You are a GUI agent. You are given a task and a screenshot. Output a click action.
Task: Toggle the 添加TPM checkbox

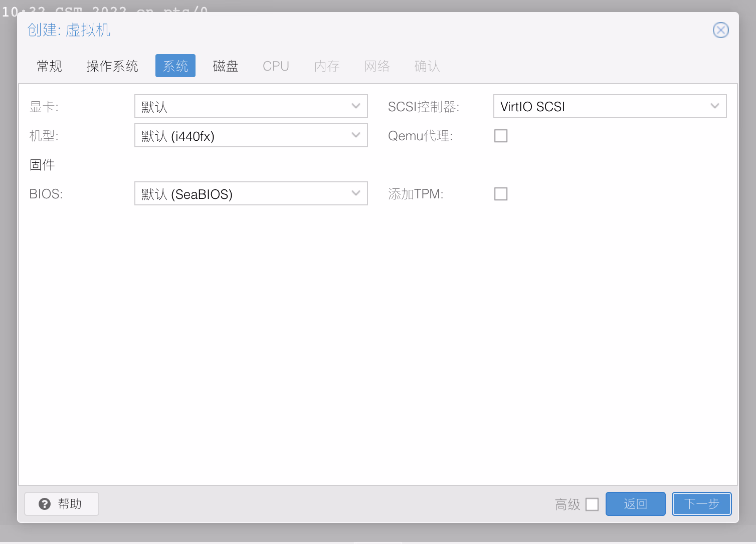coord(500,194)
